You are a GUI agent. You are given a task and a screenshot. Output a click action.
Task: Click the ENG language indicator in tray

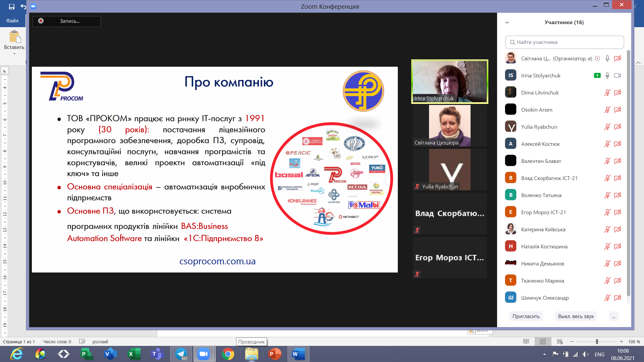tap(599, 354)
